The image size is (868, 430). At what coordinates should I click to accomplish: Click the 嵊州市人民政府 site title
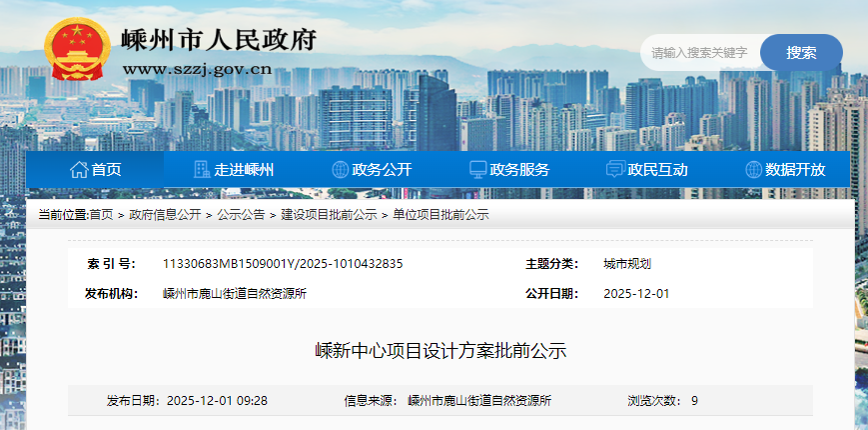click(x=218, y=40)
